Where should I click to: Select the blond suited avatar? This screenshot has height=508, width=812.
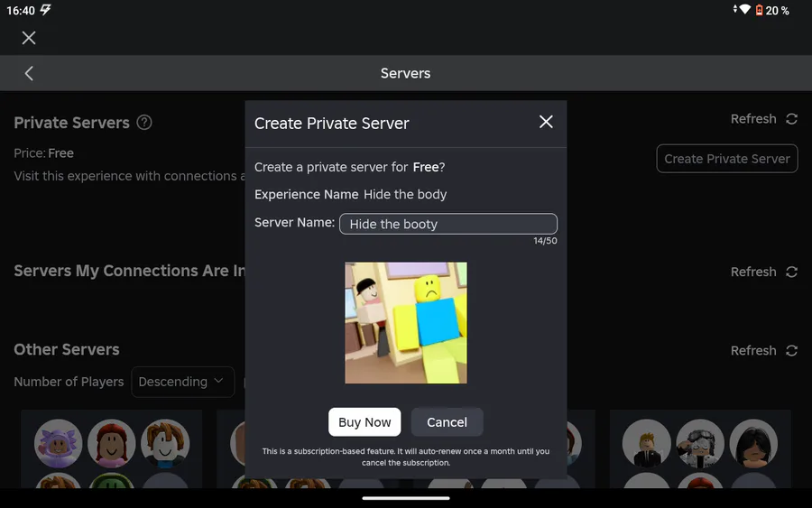click(646, 444)
